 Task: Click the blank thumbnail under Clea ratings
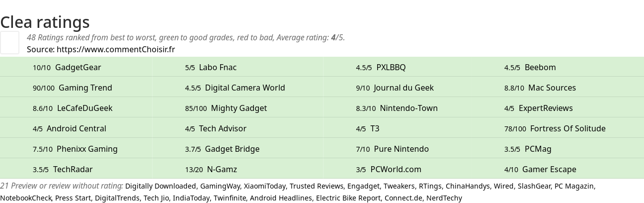point(9,42)
